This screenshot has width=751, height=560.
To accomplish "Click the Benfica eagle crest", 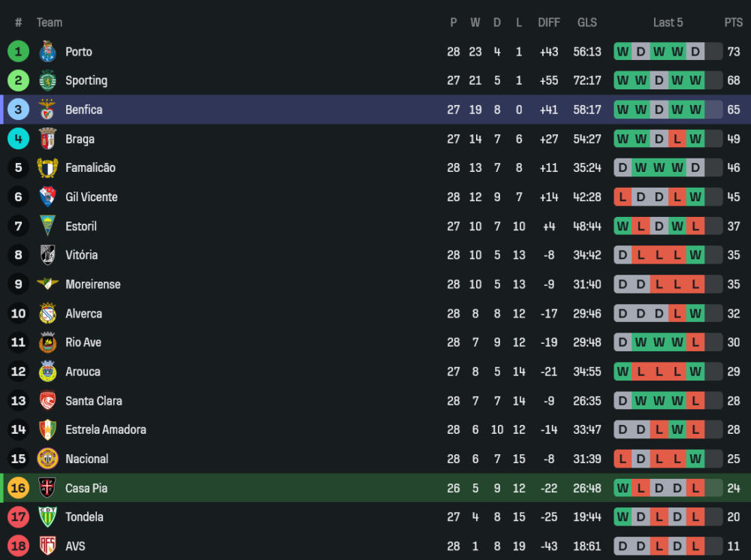I will pos(48,110).
